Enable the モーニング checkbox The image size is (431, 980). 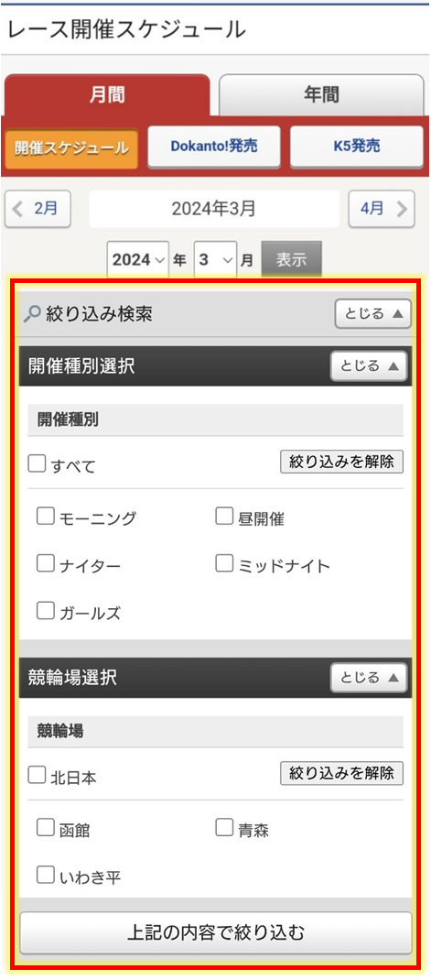46,517
